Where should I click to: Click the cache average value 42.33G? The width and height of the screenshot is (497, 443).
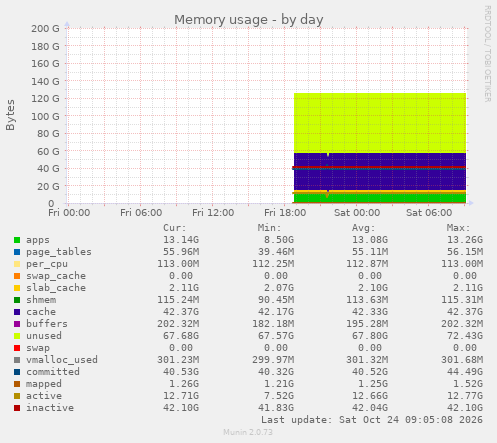(370, 312)
